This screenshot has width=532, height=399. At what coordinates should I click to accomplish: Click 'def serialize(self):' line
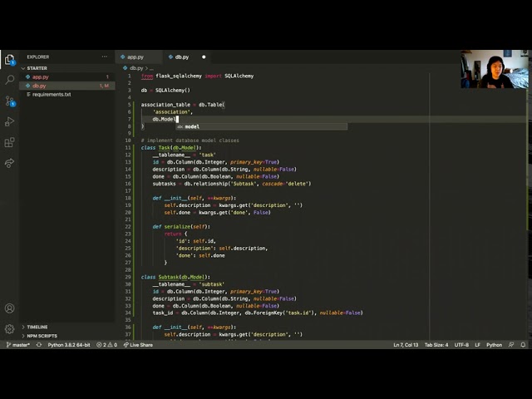coord(181,227)
